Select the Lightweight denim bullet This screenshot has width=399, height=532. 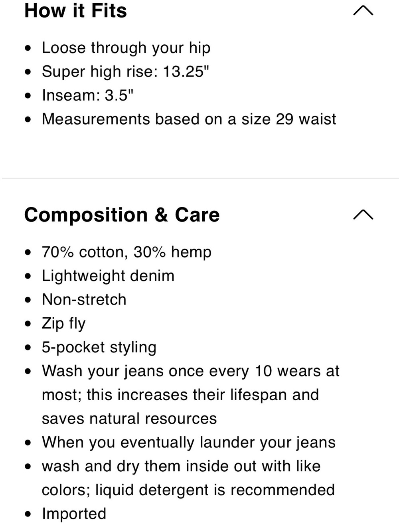[x=108, y=276]
